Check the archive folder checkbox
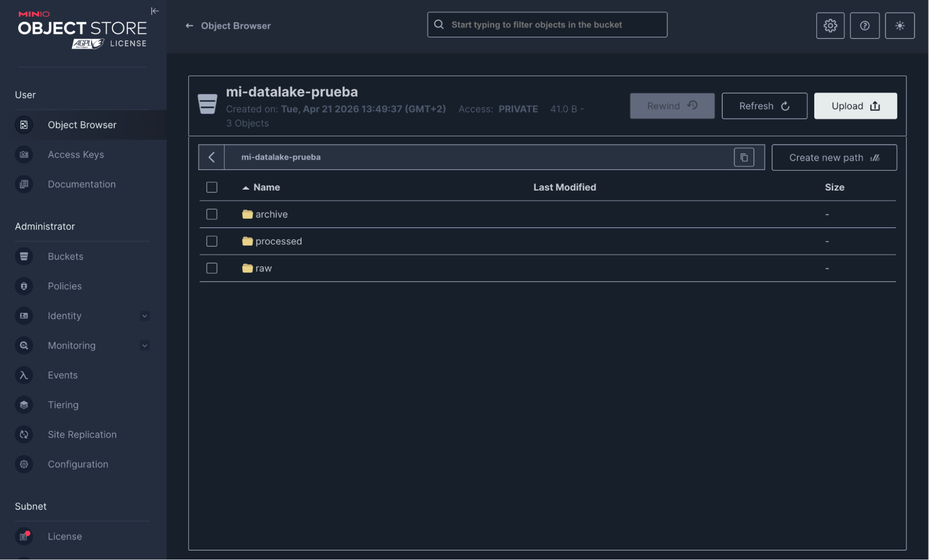 point(212,214)
